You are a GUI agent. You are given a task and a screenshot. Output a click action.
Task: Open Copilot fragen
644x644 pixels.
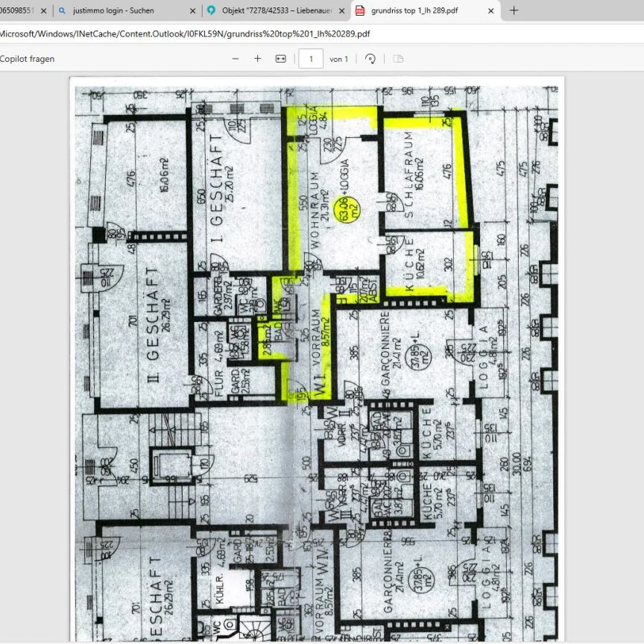click(27, 59)
